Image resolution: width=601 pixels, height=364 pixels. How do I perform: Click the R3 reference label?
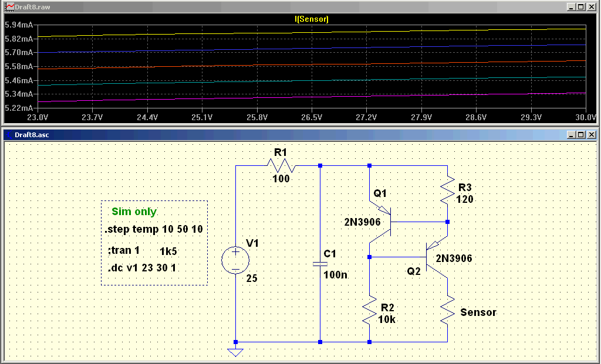[x=465, y=188]
